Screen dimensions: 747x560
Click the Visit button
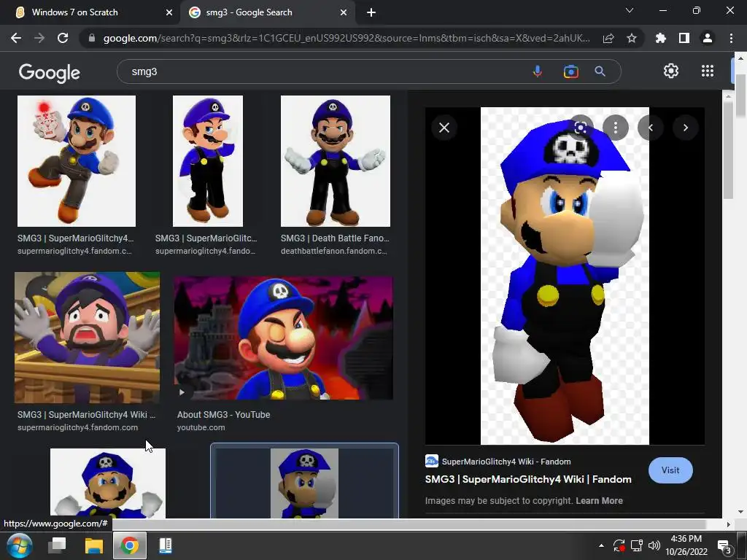click(670, 470)
